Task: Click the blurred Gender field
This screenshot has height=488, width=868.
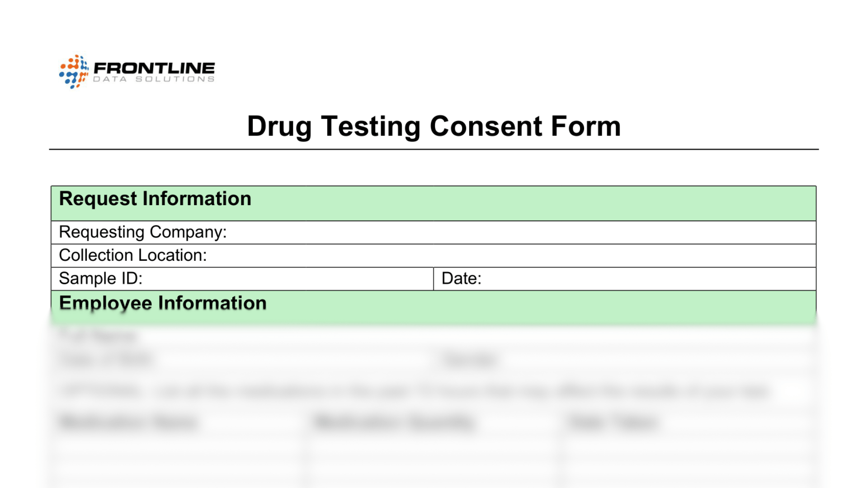Action: (633, 360)
